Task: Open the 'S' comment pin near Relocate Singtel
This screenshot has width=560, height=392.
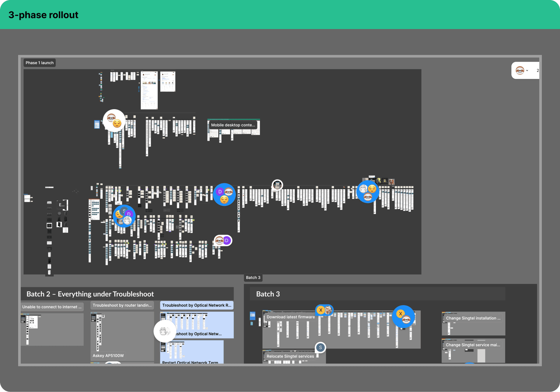Action: point(320,348)
